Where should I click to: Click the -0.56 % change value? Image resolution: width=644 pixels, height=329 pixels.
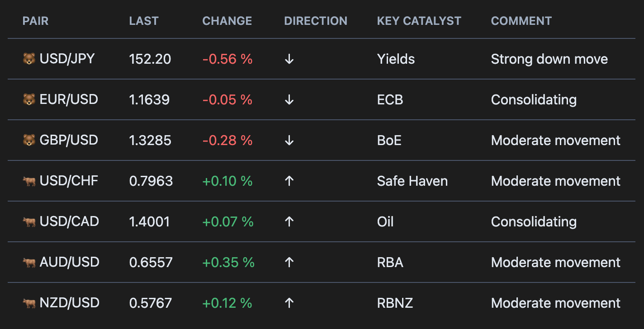click(227, 59)
